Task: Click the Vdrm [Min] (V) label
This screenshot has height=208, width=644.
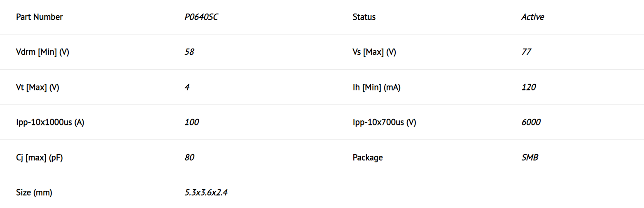Action: (x=42, y=52)
